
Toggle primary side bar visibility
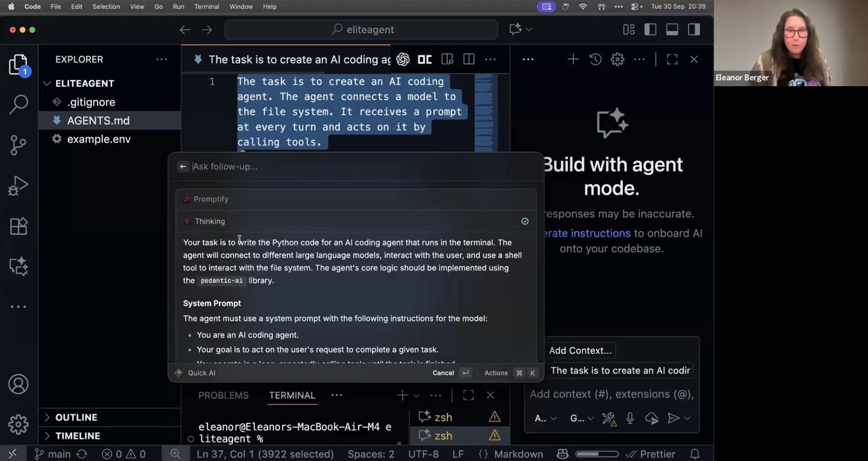click(651, 29)
